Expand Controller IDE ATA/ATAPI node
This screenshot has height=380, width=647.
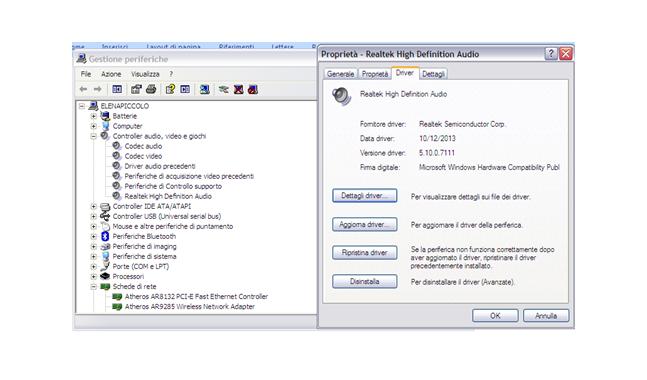click(94, 206)
